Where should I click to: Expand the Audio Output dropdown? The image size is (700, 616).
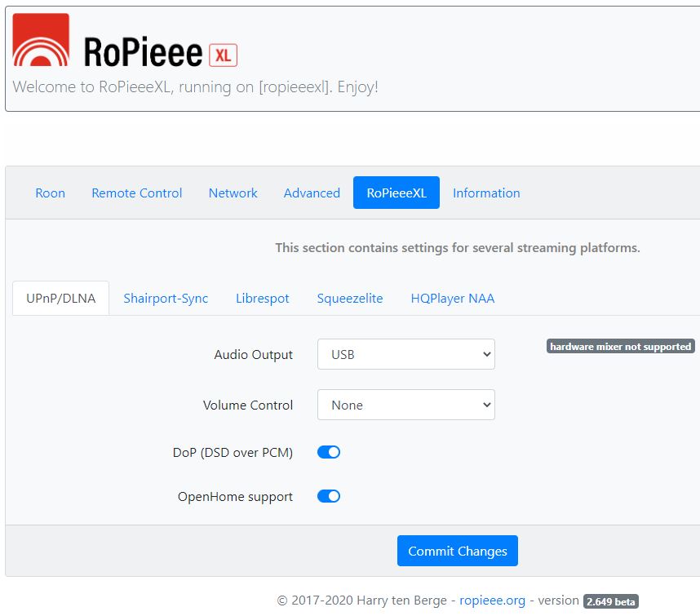click(406, 354)
